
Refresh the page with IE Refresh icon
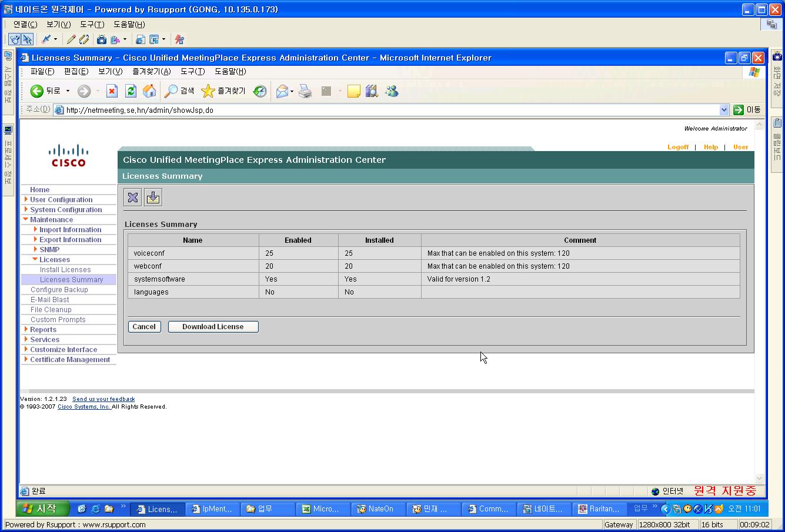131,91
